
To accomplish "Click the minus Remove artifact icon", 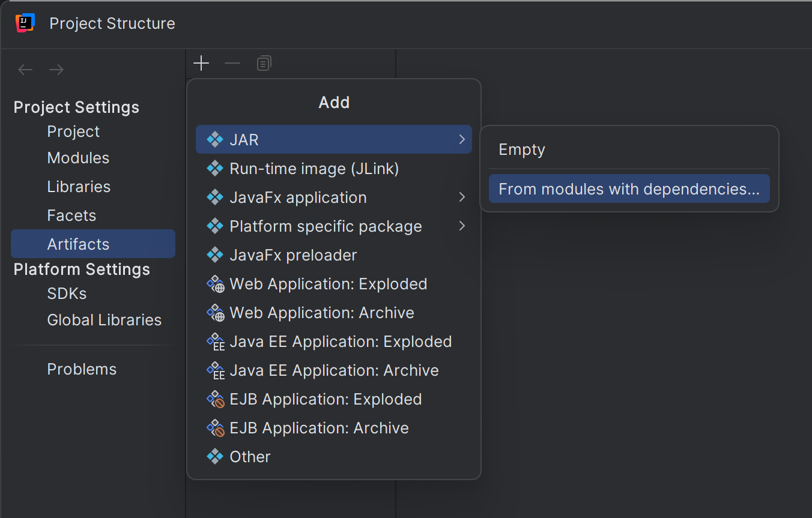I will point(232,64).
